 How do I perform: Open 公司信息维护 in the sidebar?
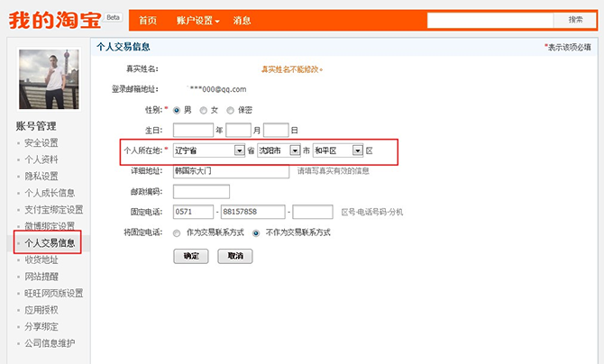point(50,342)
